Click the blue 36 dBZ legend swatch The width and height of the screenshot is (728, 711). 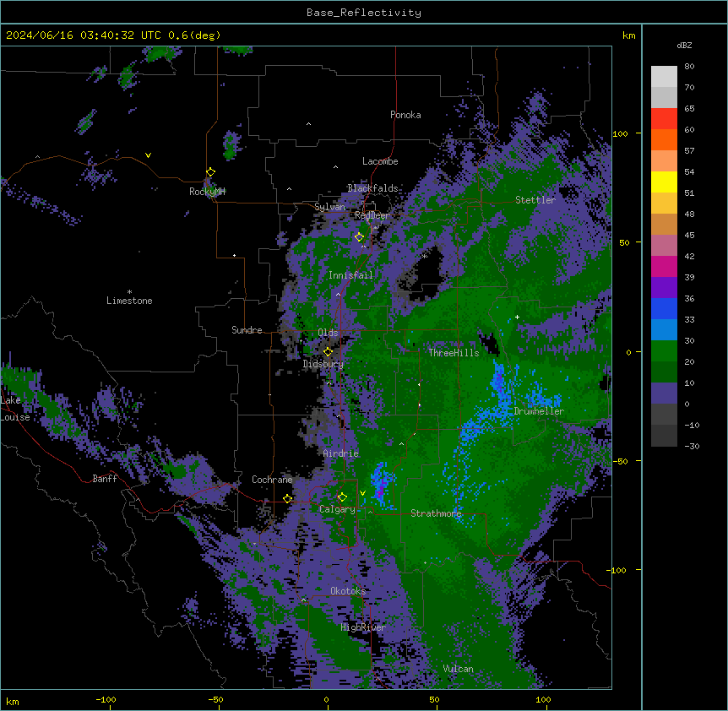coord(664,308)
